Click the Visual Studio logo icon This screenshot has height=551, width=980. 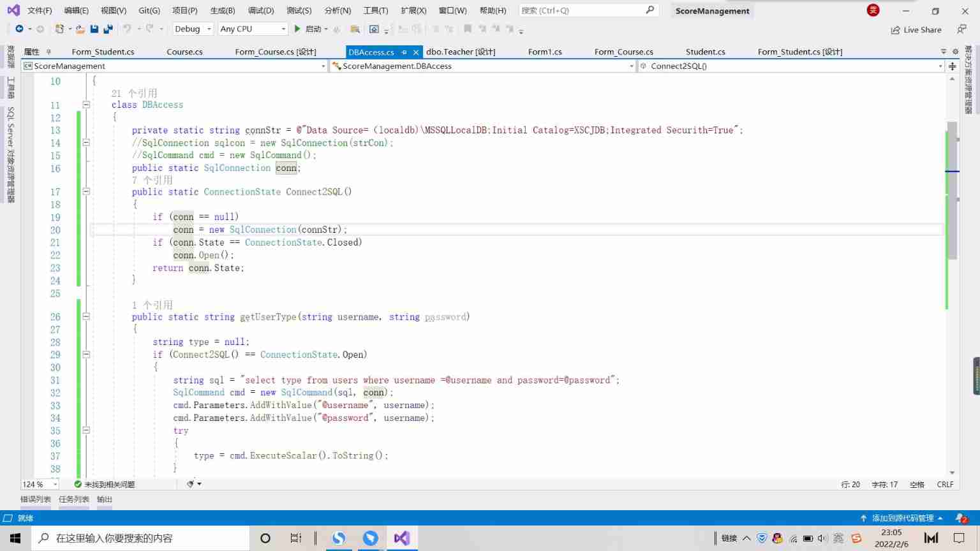[13, 10]
